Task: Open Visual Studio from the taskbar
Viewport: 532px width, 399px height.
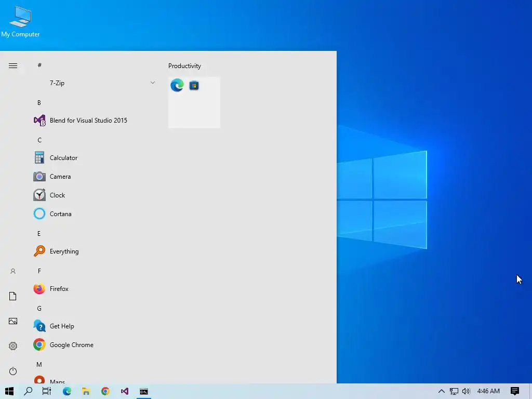Action: click(125, 391)
